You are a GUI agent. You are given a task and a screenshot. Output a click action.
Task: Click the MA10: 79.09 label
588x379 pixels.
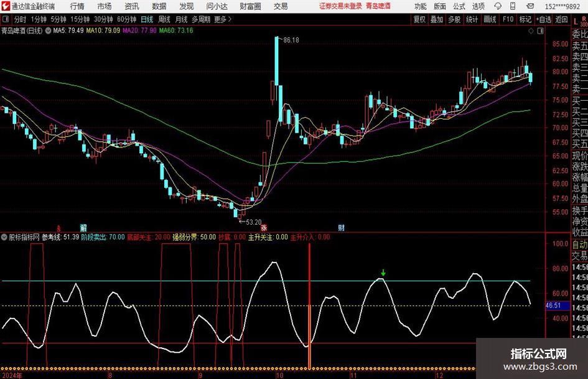(103, 30)
